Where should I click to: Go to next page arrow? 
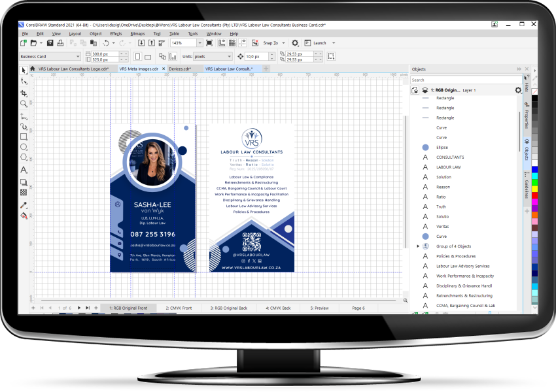click(79, 308)
